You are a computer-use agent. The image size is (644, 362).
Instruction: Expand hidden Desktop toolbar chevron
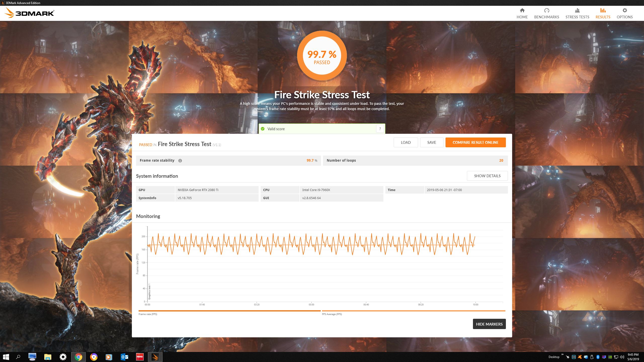562,354
